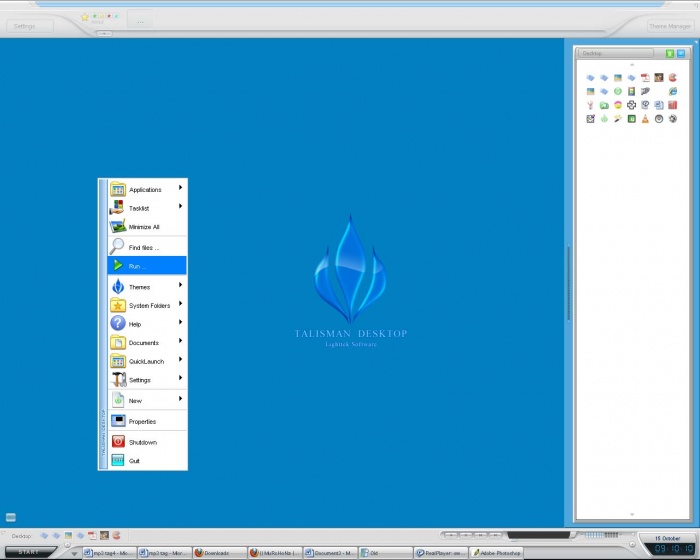
Task: Select Quit from the menu
Action: pos(147,460)
